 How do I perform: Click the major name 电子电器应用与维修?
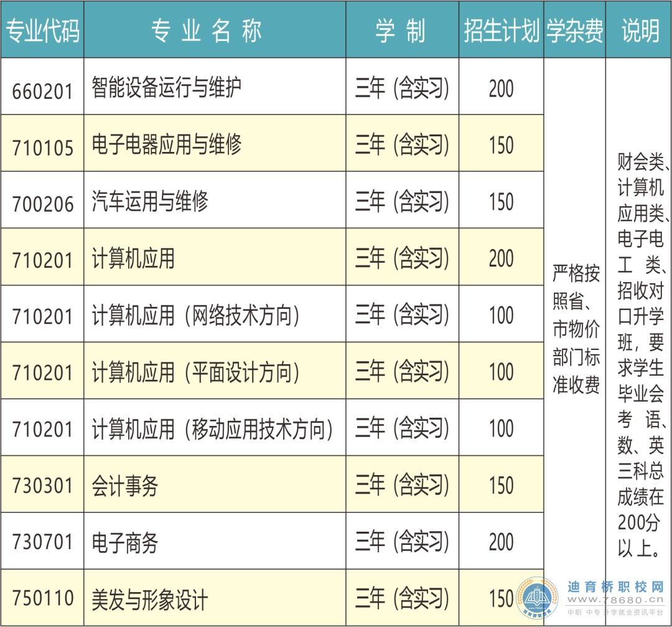(x=166, y=144)
